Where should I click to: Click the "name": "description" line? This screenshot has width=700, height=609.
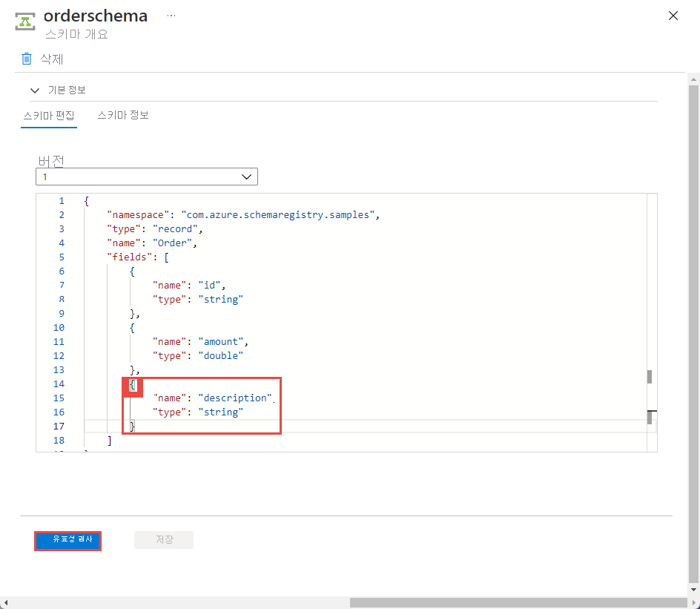pyautogui.click(x=214, y=398)
